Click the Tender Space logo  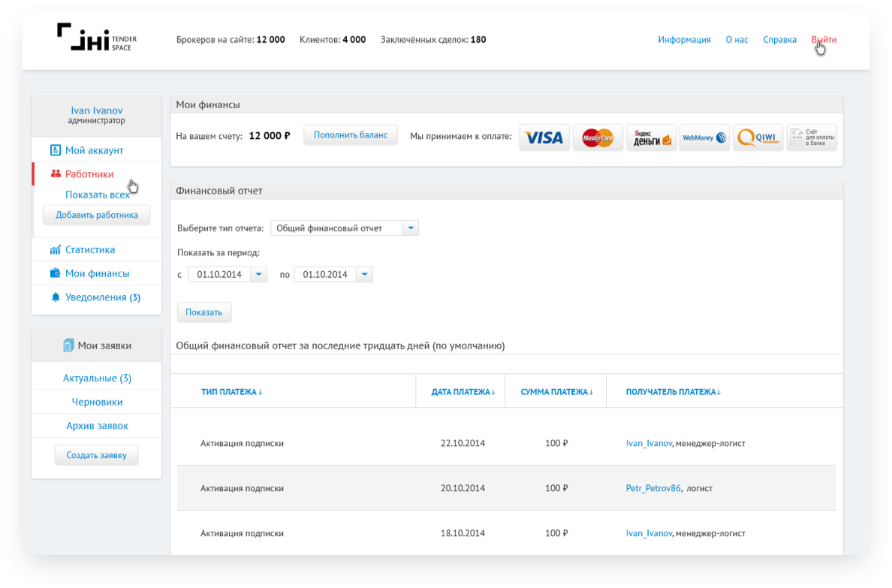(96, 38)
